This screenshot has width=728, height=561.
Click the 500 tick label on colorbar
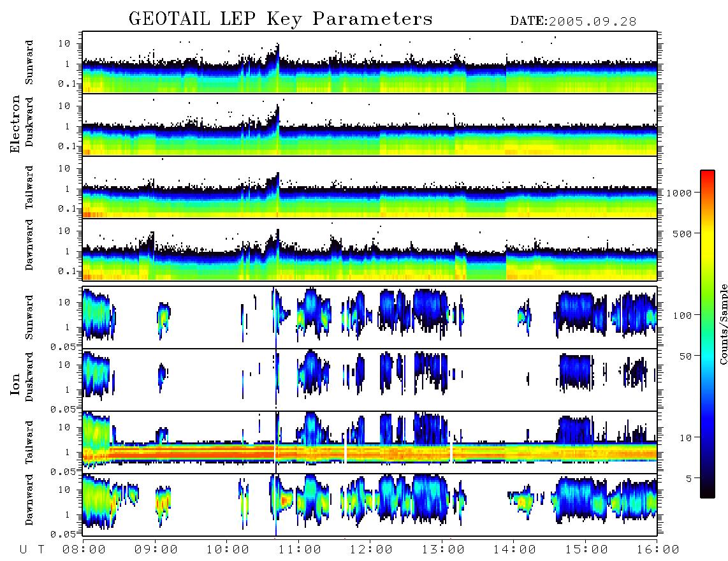(x=682, y=233)
